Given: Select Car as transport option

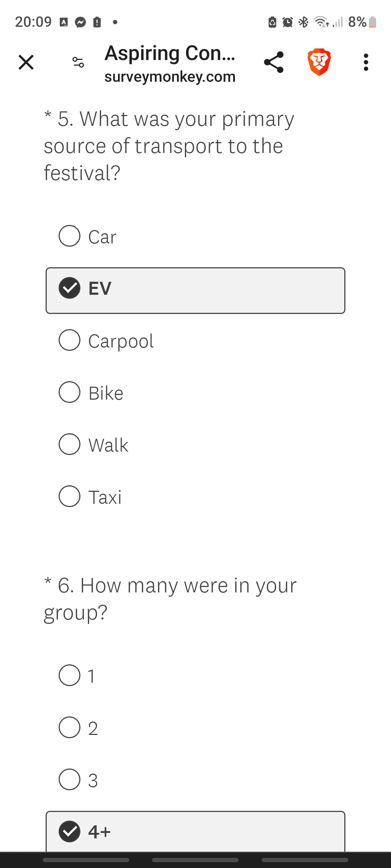Looking at the screenshot, I should pyautogui.click(x=70, y=236).
